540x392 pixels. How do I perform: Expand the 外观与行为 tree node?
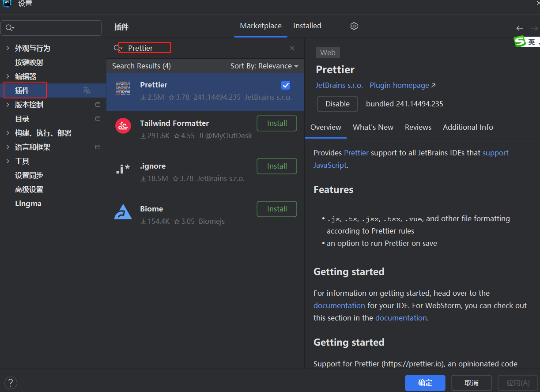(x=8, y=48)
